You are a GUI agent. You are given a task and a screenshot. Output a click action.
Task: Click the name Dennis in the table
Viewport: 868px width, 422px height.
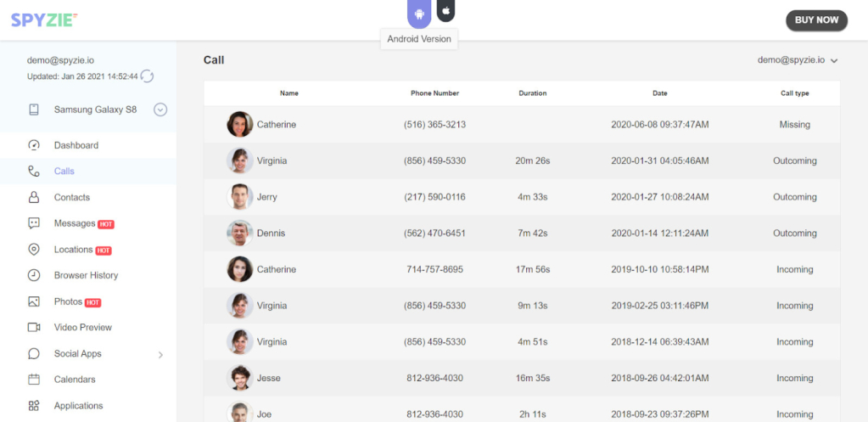click(272, 234)
